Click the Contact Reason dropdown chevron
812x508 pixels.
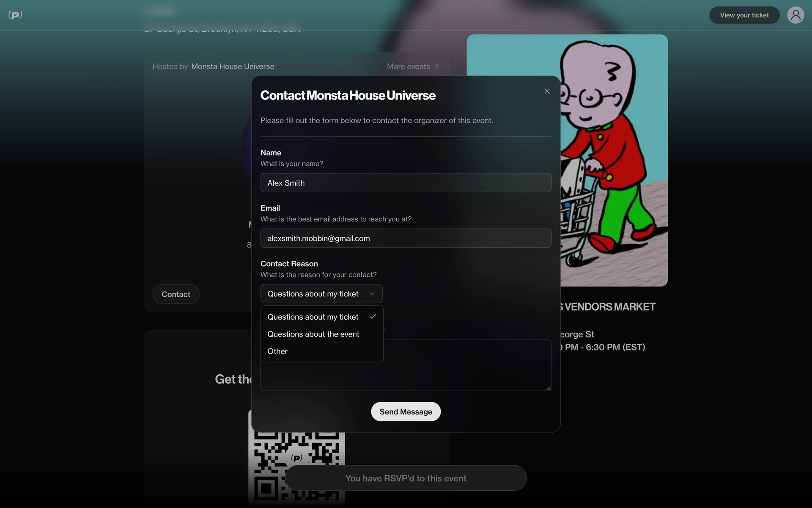point(371,294)
